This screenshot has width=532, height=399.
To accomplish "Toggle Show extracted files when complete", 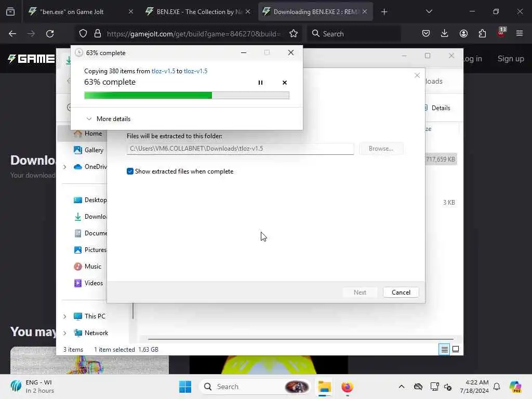I will pos(130,171).
